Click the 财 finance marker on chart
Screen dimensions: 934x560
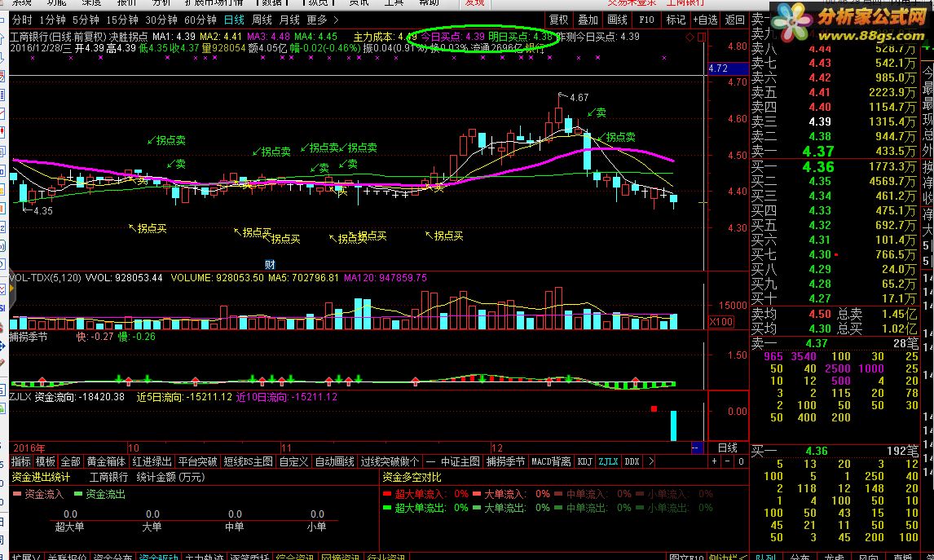tap(270, 264)
